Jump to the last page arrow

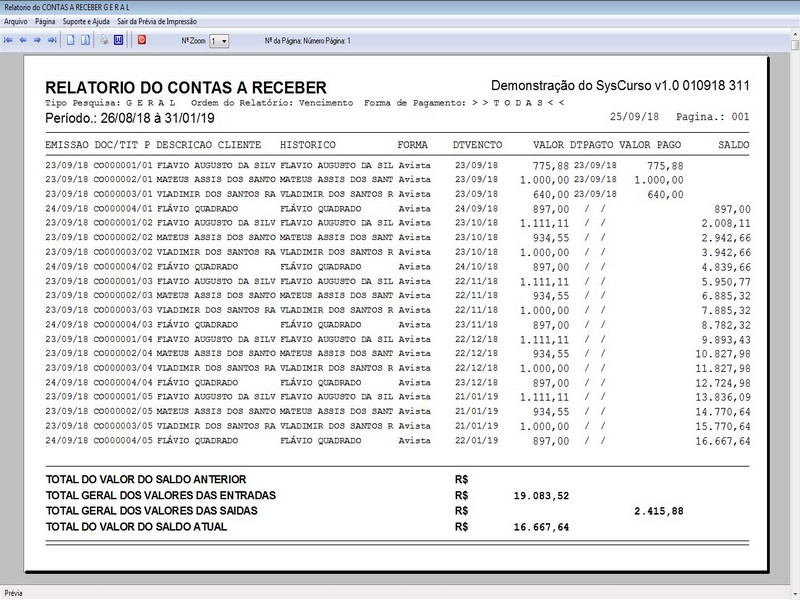tap(52, 40)
